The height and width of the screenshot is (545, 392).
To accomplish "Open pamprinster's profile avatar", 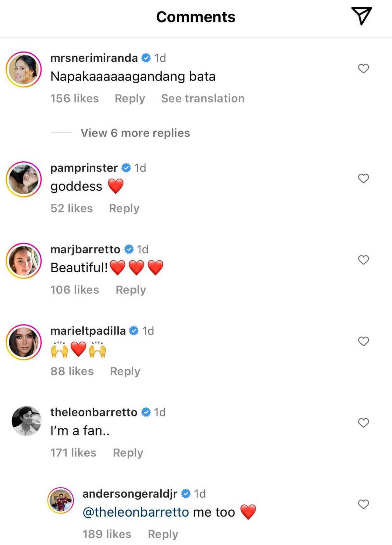I will click(24, 179).
